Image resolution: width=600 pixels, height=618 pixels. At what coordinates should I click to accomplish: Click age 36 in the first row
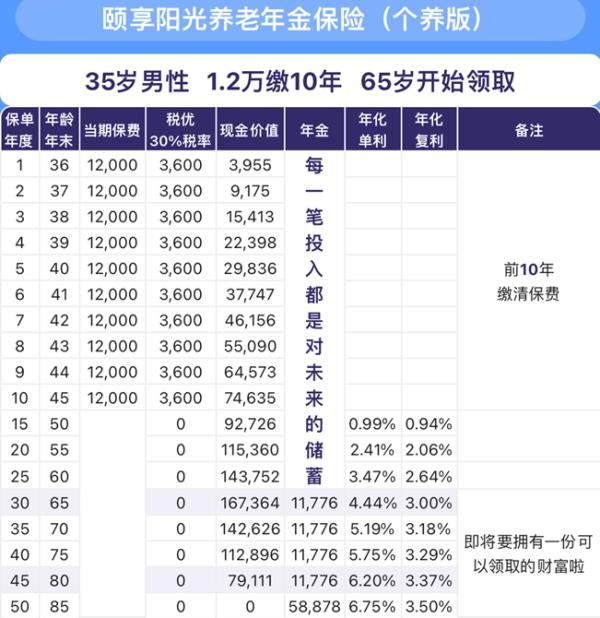tap(59, 165)
